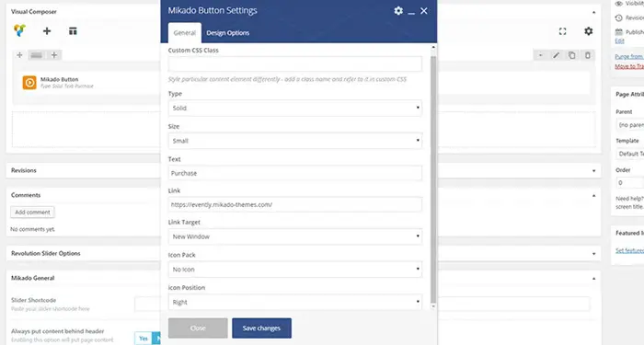Viewport: 644px width, 345px height.
Task: Click the gray Close button
Action: [x=198, y=328]
